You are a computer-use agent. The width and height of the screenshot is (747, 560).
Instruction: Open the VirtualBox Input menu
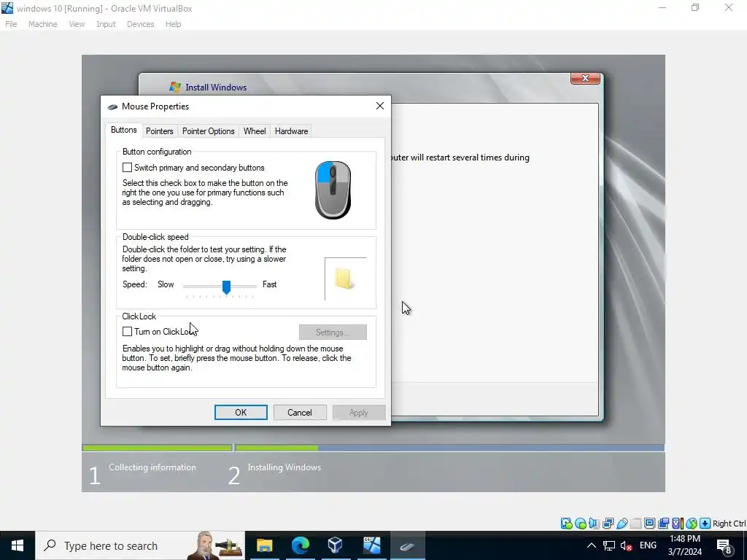(106, 24)
